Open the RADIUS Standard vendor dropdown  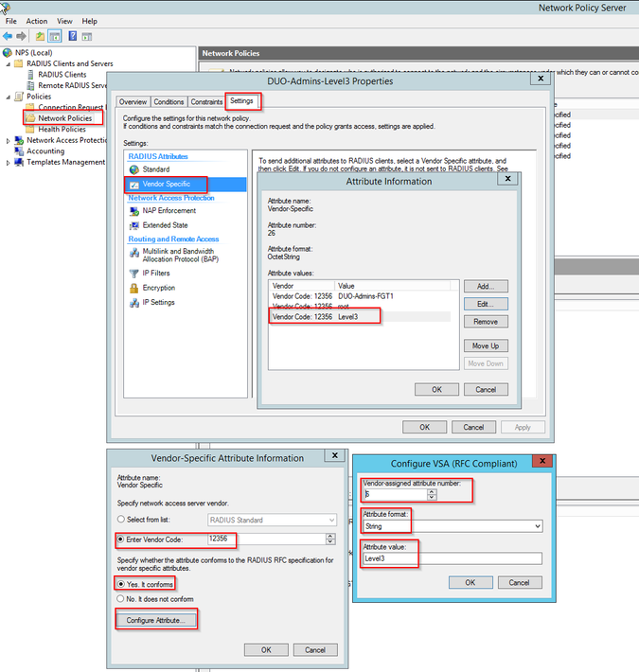coord(272,520)
